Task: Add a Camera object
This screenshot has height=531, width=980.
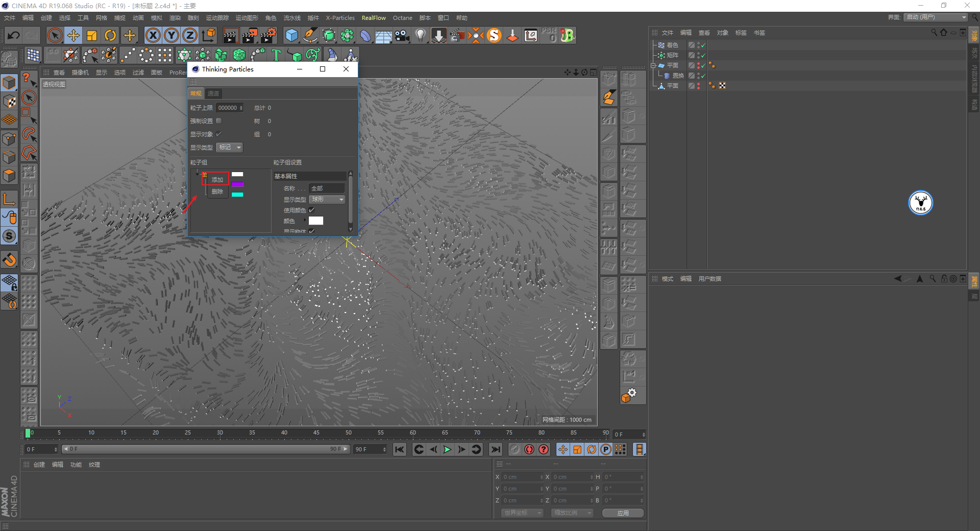Action: 402,35
